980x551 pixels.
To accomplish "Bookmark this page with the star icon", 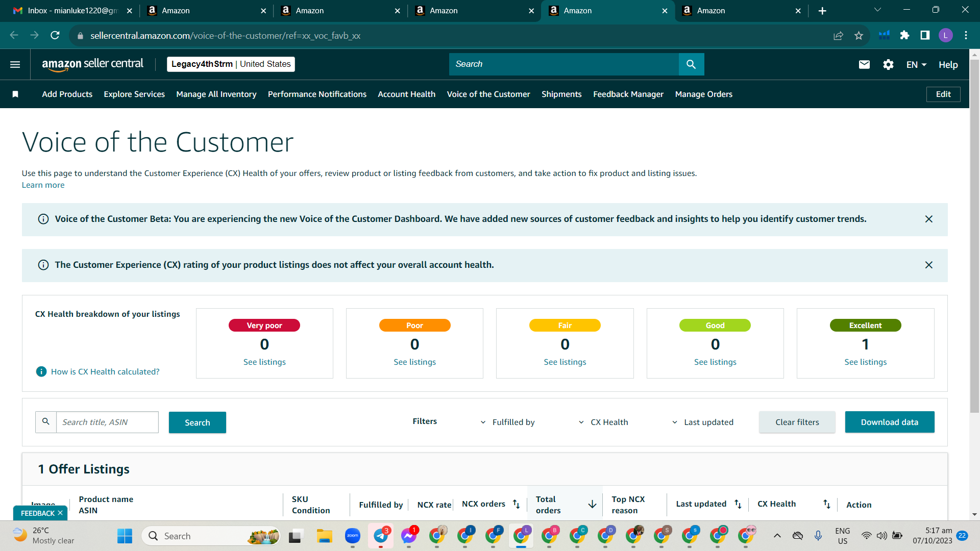I will [859, 36].
